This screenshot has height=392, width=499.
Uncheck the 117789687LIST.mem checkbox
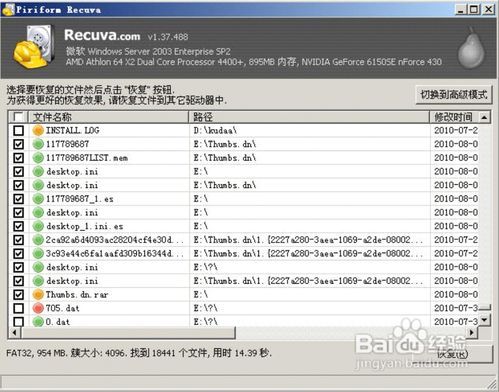tap(19, 158)
